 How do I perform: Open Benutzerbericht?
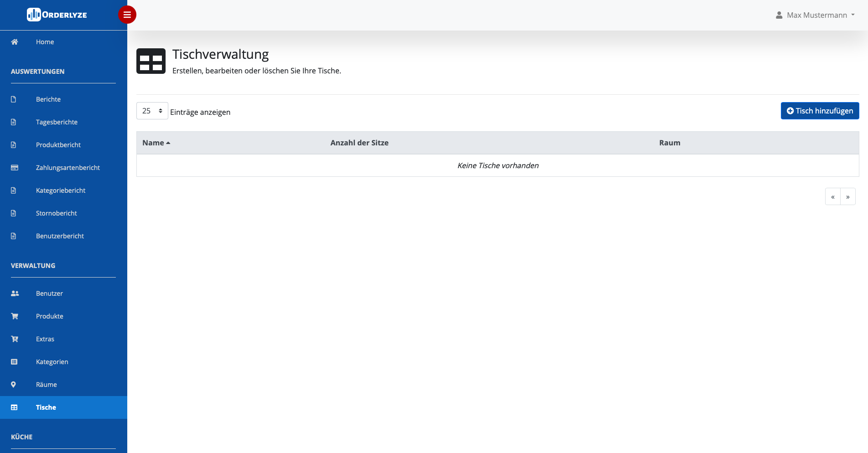tap(63, 236)
